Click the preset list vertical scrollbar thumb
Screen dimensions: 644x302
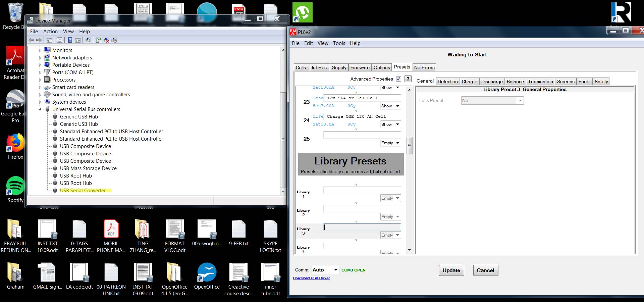click(409, 145)
